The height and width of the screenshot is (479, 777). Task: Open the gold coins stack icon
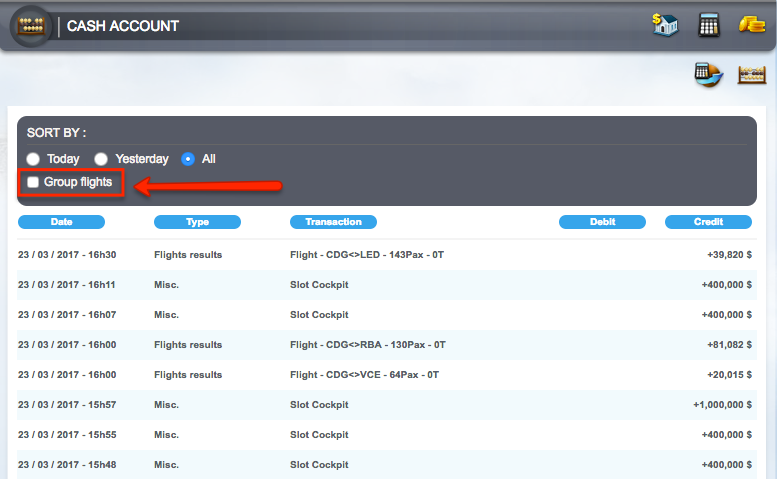(752, 24)
